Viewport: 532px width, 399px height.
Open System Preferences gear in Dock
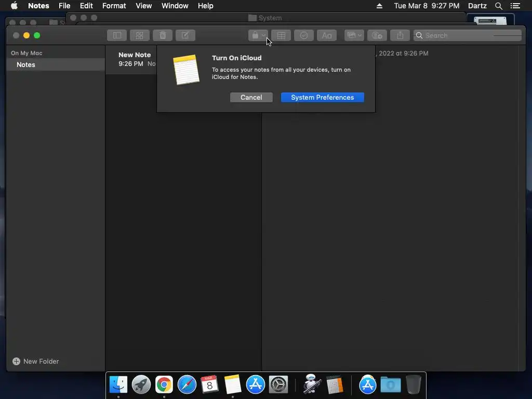pyautogui.click(x=278, y=384)
